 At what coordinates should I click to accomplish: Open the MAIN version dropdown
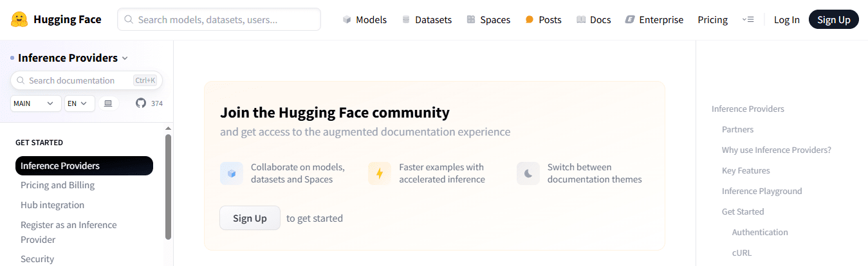[x=36, y=103]
